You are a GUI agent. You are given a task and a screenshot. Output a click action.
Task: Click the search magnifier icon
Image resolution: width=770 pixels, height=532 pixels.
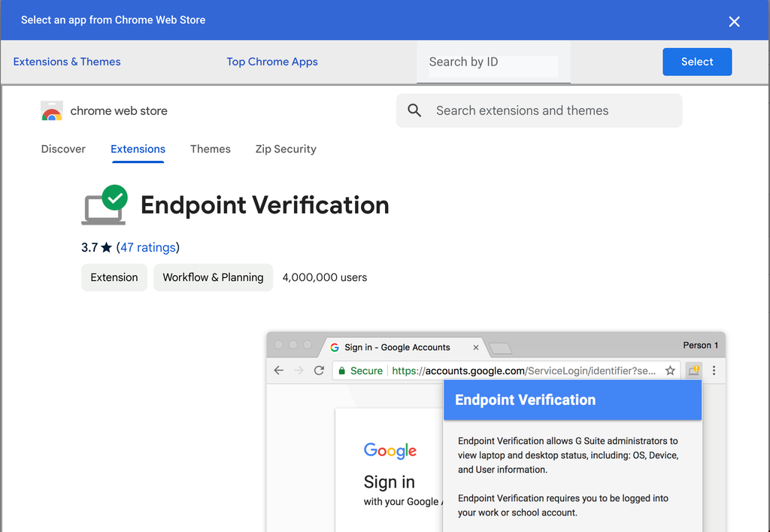click(414, 110)
